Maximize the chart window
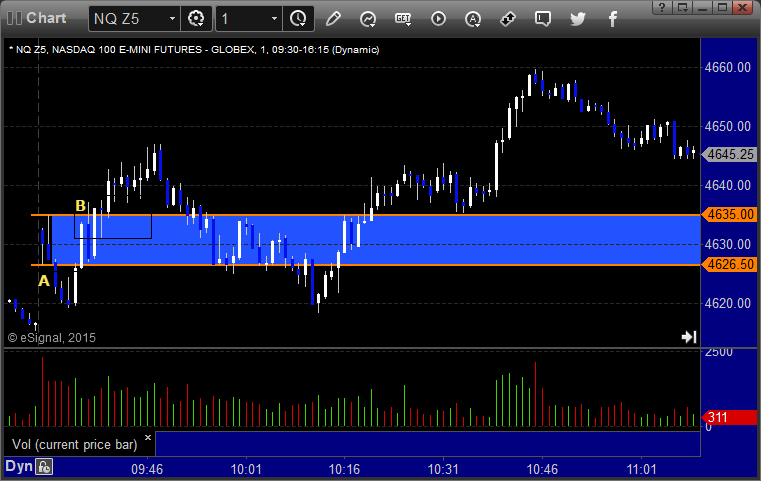The width and height of the screenshot is (761, 481). coord(723,7)
